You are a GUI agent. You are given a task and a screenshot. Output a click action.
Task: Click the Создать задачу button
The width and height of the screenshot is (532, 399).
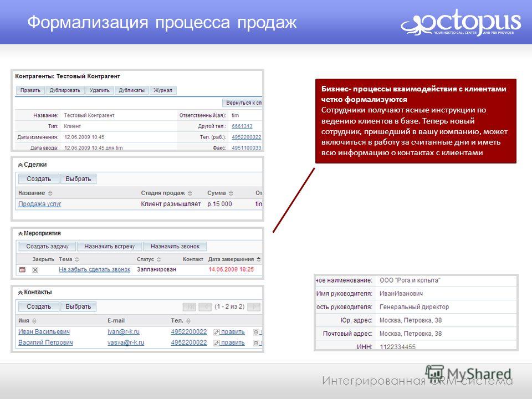click(47, 246)
